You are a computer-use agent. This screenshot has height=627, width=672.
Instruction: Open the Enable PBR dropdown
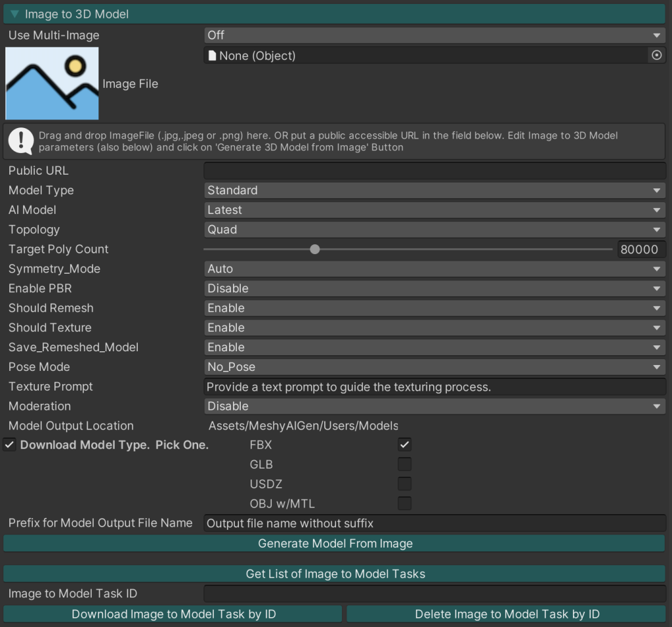click(434, 289)
